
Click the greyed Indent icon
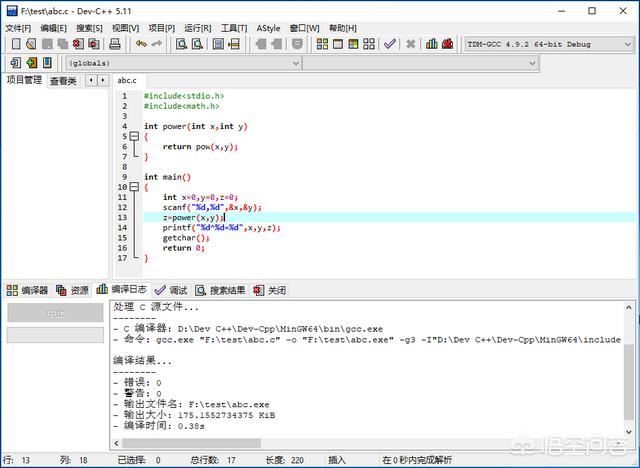click(x=260, y=44)
